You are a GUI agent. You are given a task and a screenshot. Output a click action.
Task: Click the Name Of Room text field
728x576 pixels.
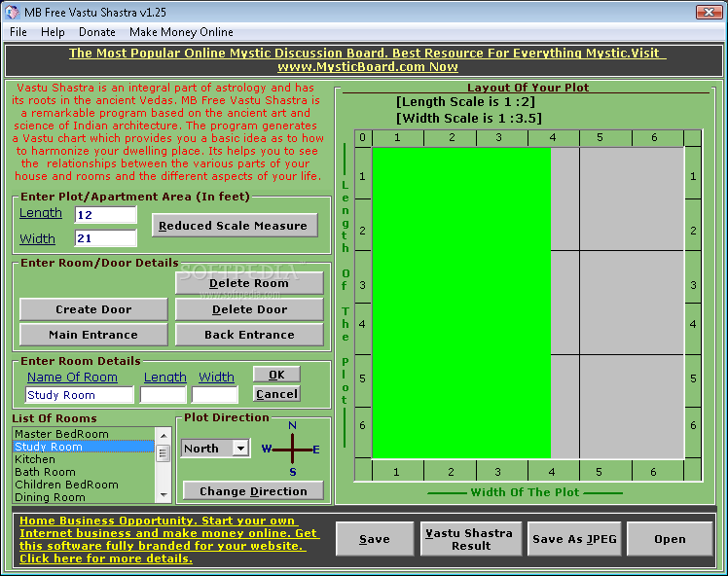(x=80, y=395)
